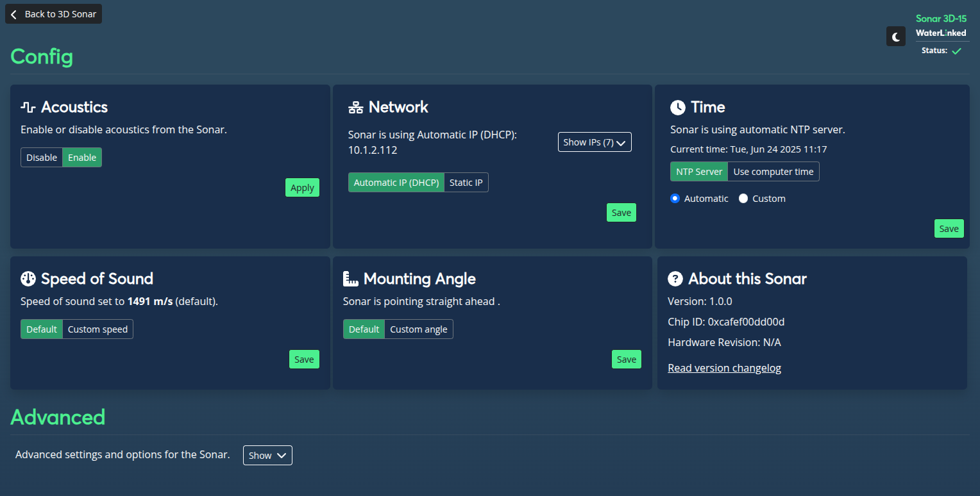
Task: Click the Advanced section heading
Action: tap(58, 417)
